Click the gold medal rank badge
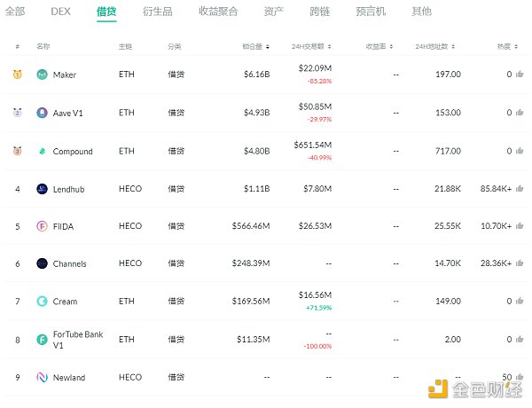Image resolution: width=532 pixels, height=408 pixels. click(18, 75)
